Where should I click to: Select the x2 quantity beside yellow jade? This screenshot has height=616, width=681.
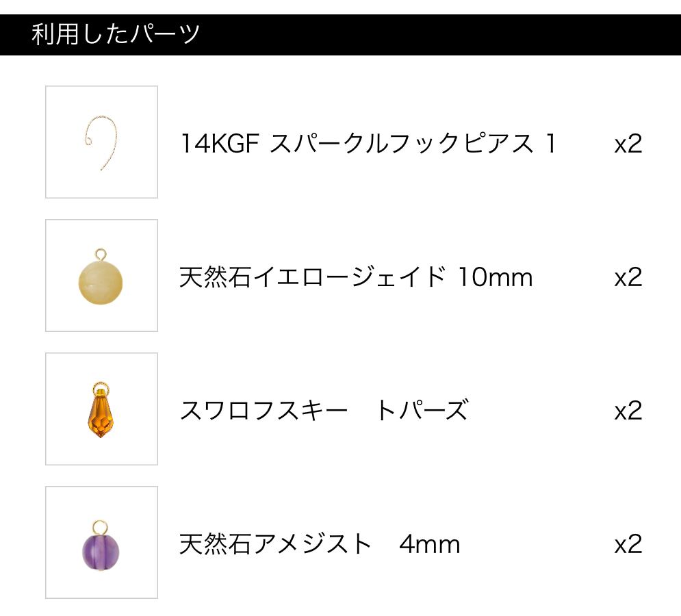click(628, 277)
